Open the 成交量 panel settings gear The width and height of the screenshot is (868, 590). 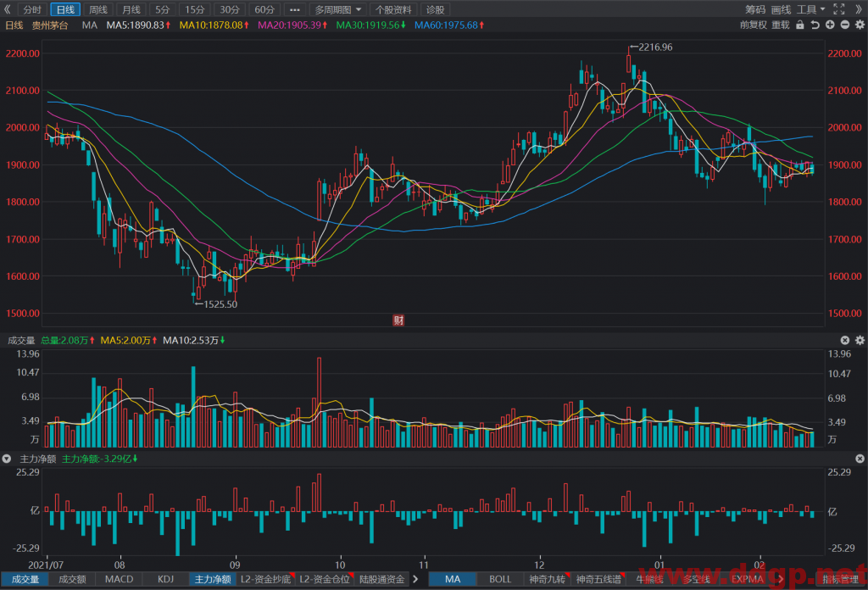point(860,341)
